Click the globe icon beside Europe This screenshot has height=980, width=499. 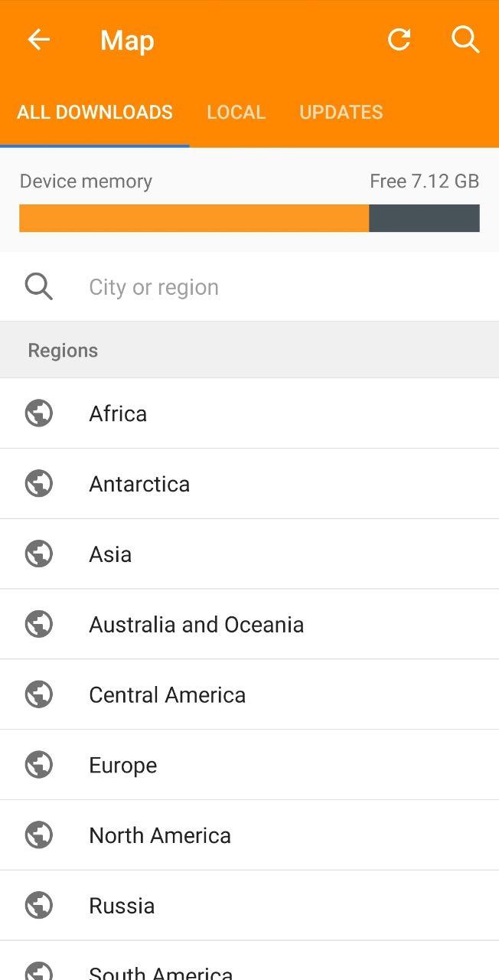pos(39,765)
